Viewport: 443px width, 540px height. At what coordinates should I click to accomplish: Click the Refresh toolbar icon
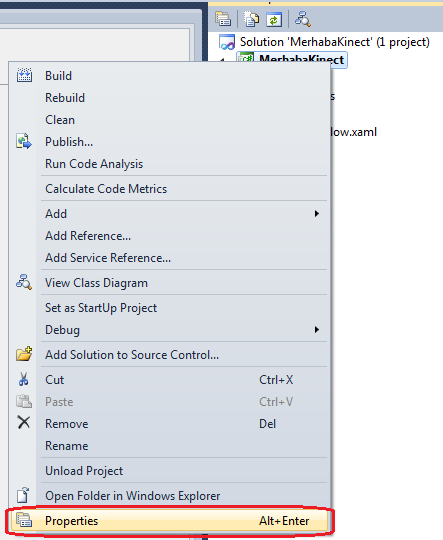274,19
